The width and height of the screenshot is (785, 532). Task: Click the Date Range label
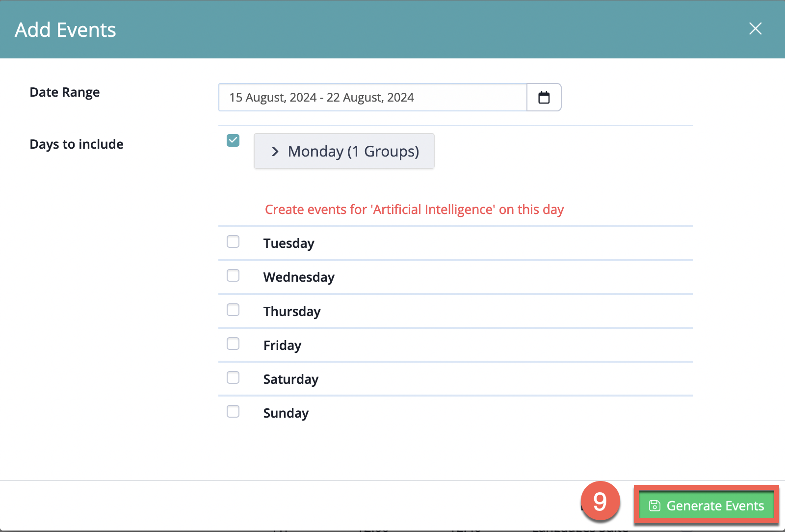(65, 92)
